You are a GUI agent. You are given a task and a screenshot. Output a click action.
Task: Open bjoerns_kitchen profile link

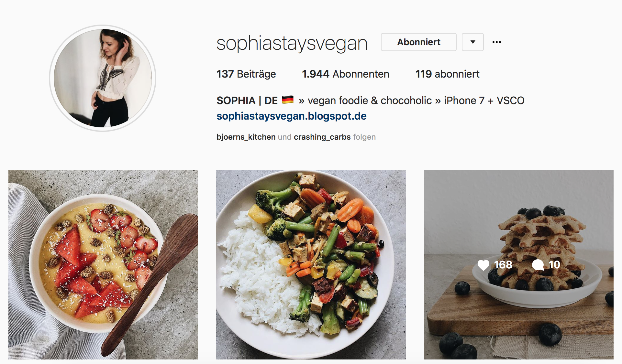pyautogui.click(x=246, y=137)
